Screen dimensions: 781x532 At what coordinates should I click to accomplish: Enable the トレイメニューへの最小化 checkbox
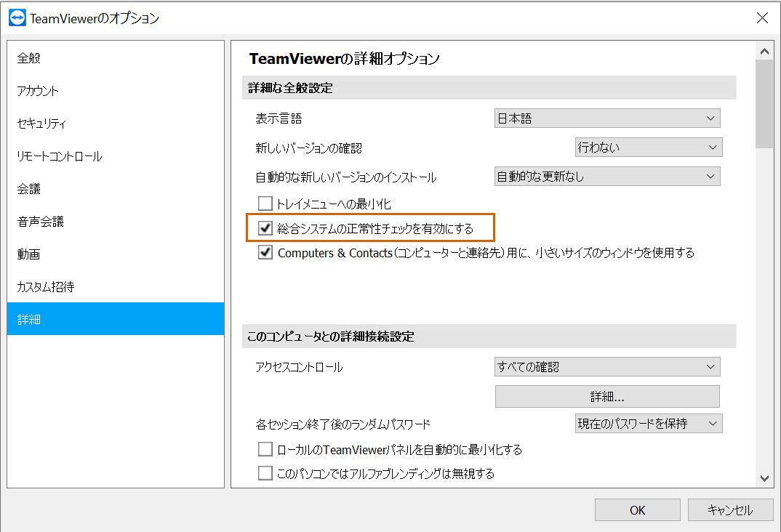point(265,203)
